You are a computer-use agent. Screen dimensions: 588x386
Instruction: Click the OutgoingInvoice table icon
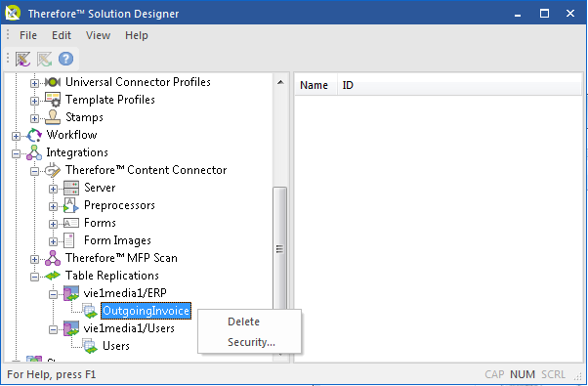tap(90, 311)
